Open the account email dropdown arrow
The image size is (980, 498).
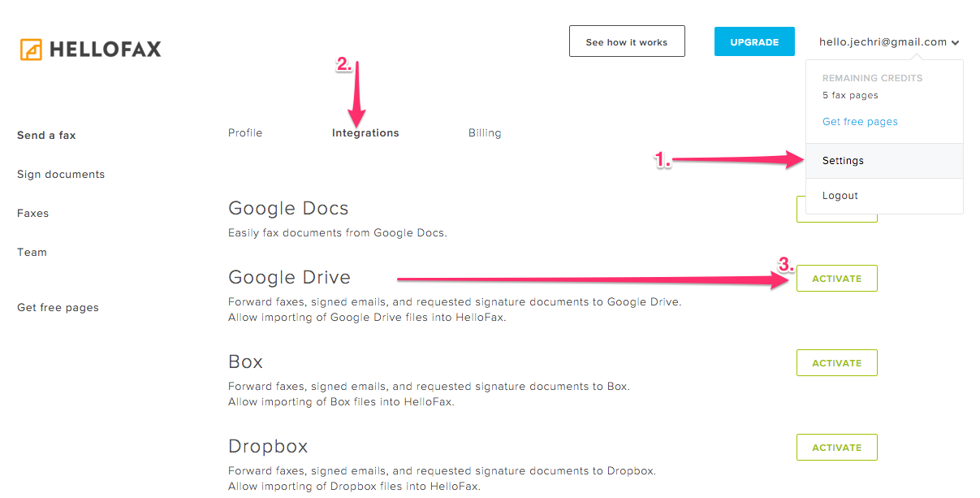click(956, 43)
